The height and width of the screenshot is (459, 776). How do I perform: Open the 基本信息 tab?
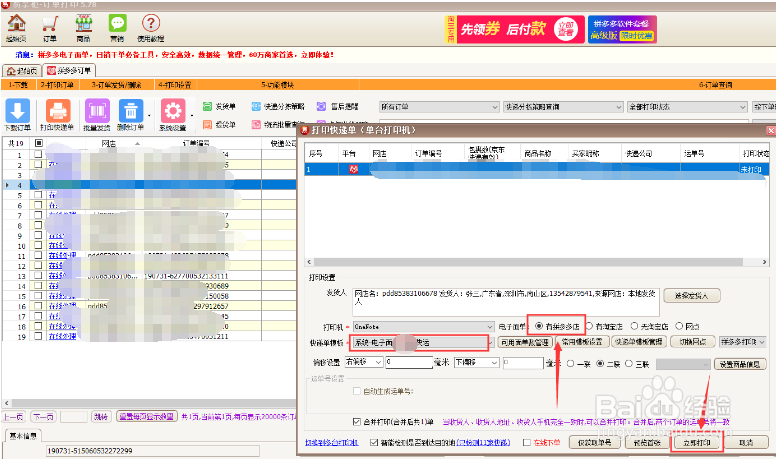(23, 436)
